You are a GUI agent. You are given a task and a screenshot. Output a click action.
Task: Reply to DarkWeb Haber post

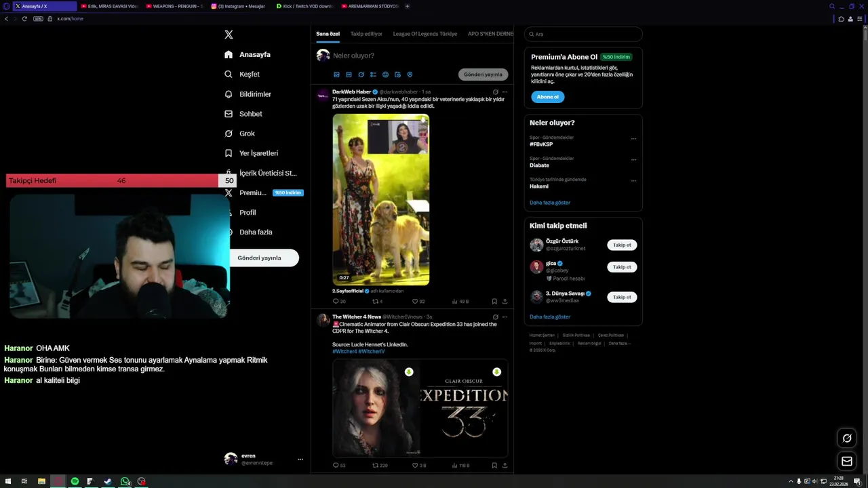click(x=338, y=301)
